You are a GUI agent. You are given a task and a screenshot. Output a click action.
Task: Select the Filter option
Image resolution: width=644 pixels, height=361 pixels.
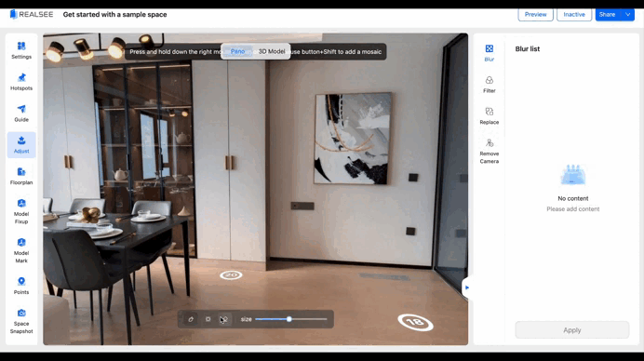[490, 85]
